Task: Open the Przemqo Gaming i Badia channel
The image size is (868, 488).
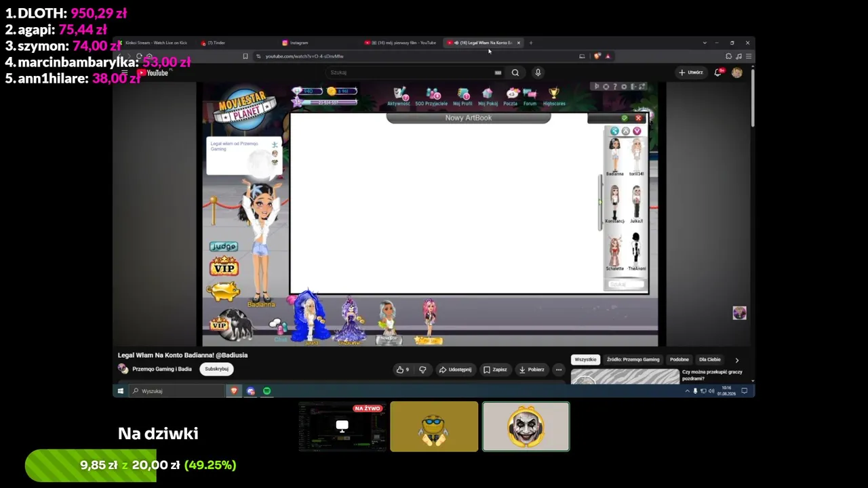Action: point(162,369)
